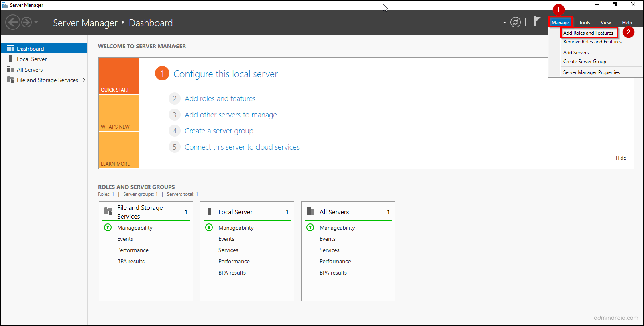Open Events in File and Storage Services tile
Screen dimensions: 644x326
[125, 239]
